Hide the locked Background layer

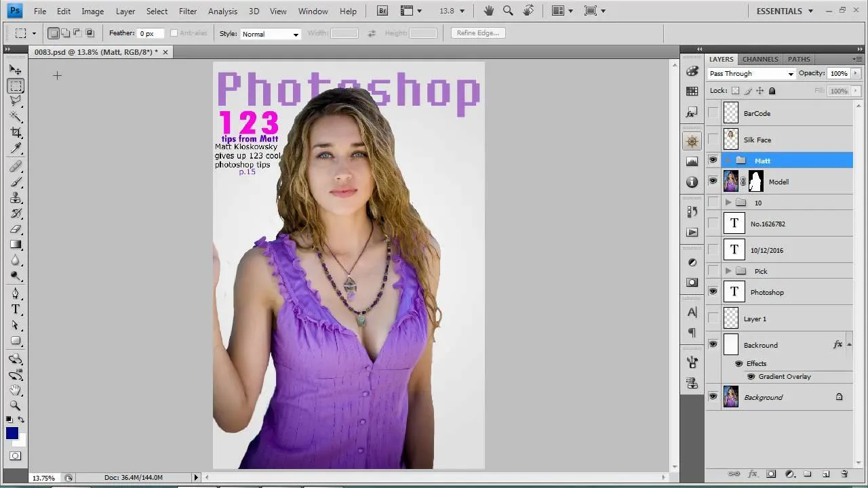click(x=713, y=397)
